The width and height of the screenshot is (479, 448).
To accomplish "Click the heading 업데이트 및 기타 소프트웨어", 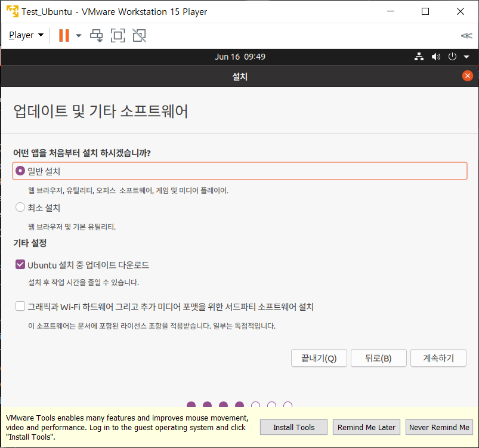I will click(x=100, y=111).
